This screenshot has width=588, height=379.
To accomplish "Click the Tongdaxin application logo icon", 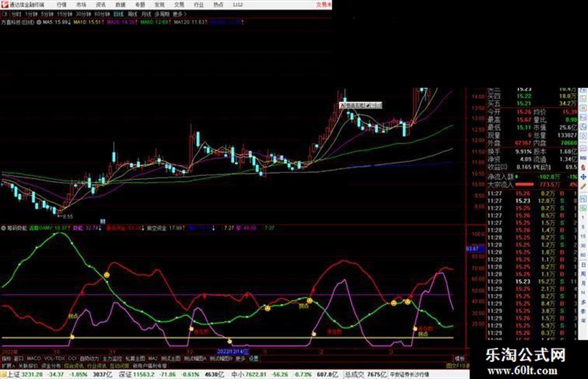I will click(x=4, y=4).
